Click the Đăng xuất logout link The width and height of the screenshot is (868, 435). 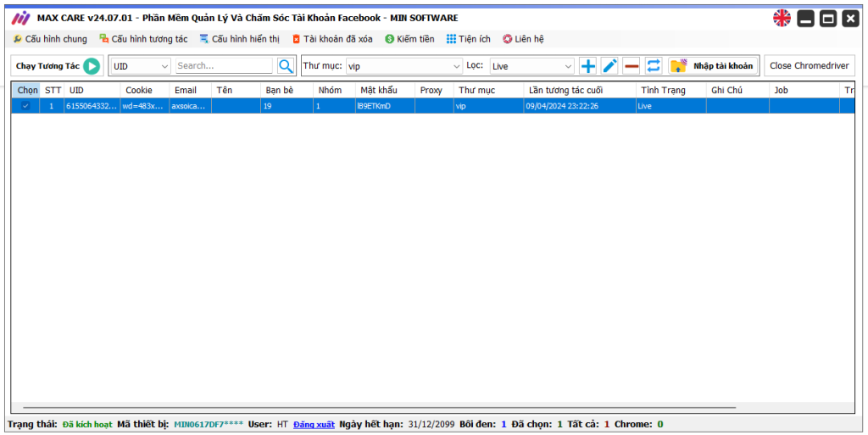click(314, 425)
